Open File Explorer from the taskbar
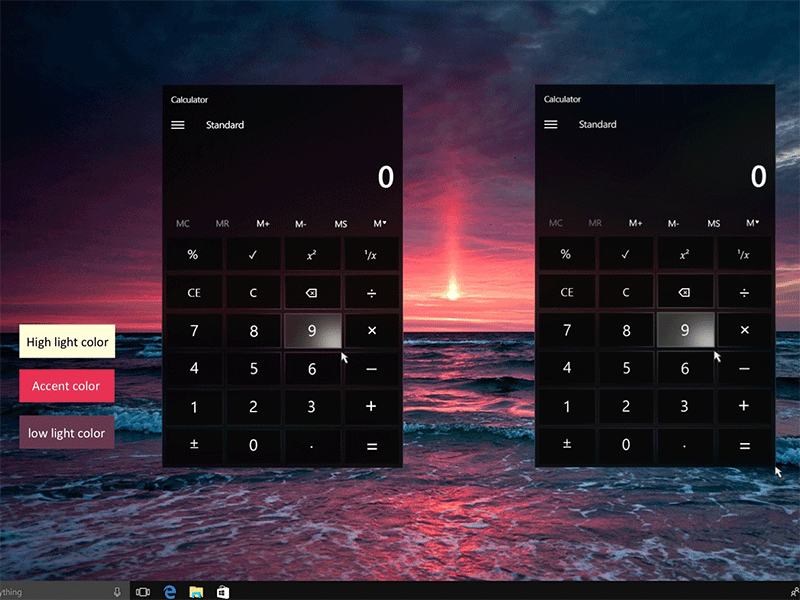The height and width of the screenshot is (600, 800). [197, 592]
